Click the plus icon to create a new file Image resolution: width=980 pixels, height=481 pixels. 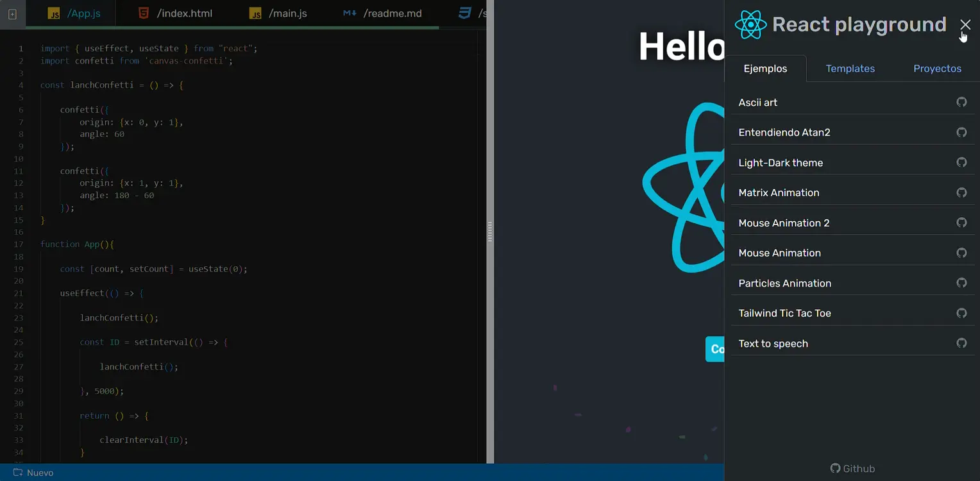[x=12, y=13]
